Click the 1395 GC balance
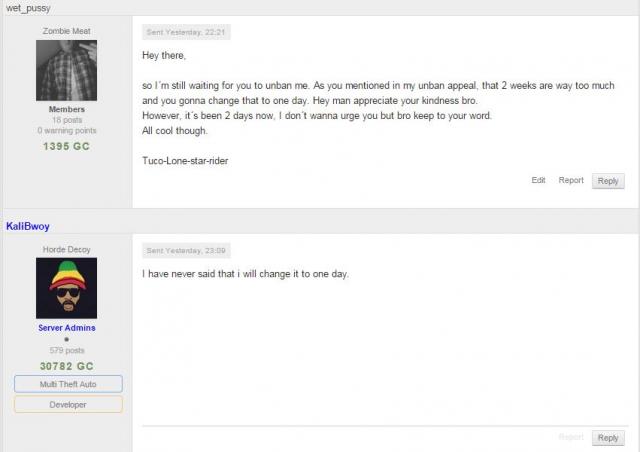Screen dimensions: 640x452 click(67, 146)
